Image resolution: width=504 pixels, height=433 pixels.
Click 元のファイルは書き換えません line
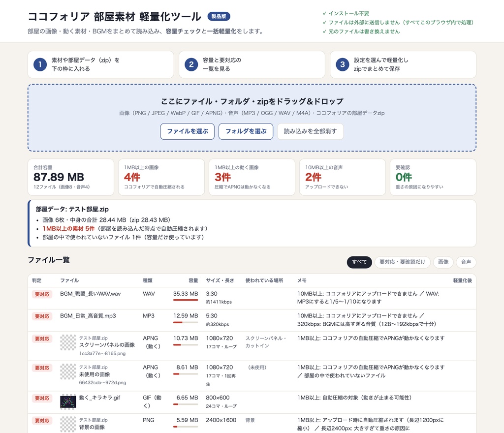pyautogui.click(x=361, y=31)
